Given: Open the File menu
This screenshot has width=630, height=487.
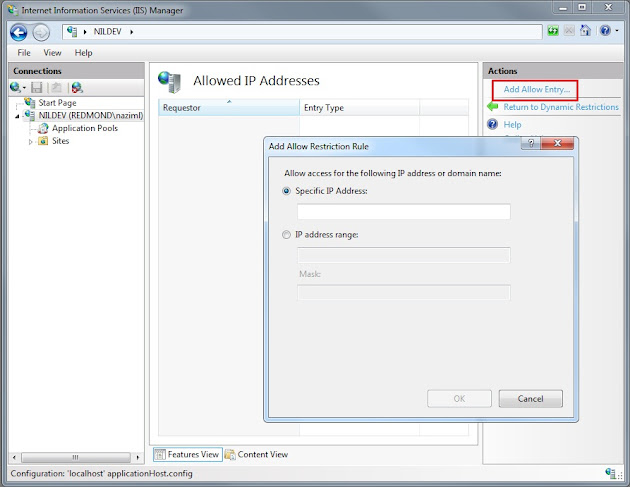Looking at the screenshot, I should (x=24, y=53).
